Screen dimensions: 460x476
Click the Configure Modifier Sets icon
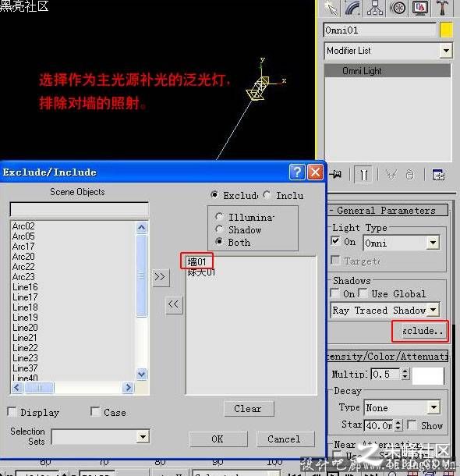(x=438, y=175)
